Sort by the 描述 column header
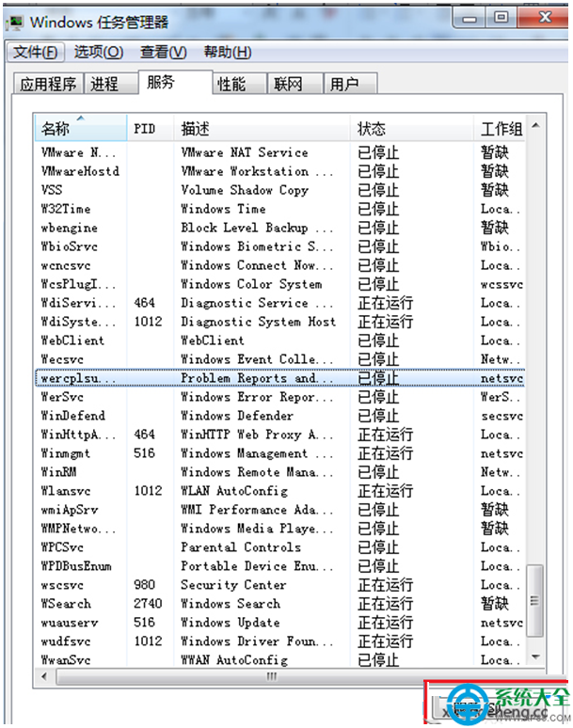Viewport: 573px width, 728px height. tap(262, 128)
